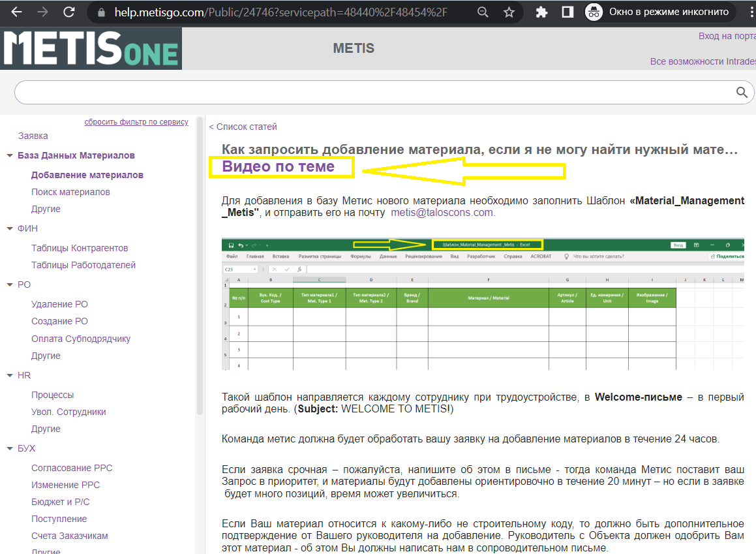Click the sidebar vertical scrollbar
This screenshot has width=756, height=554.
click(200, 265)
